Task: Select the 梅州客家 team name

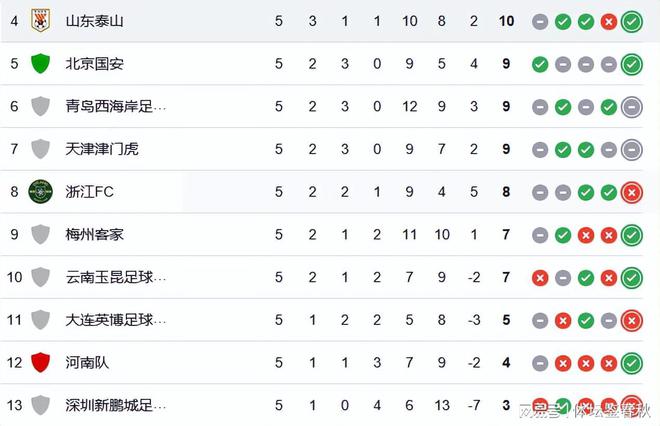Action: coord(94,234)
